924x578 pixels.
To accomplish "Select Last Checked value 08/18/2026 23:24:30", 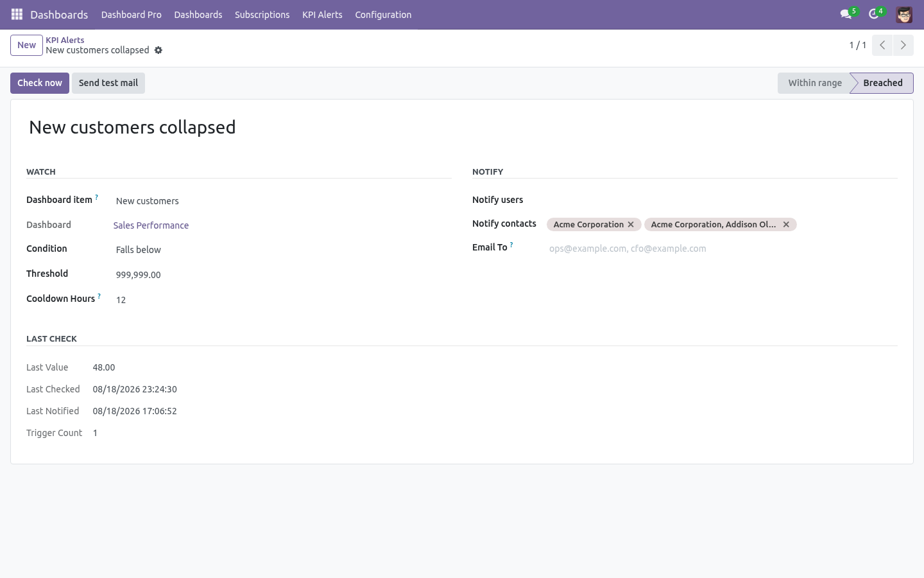I will (135, 389).
